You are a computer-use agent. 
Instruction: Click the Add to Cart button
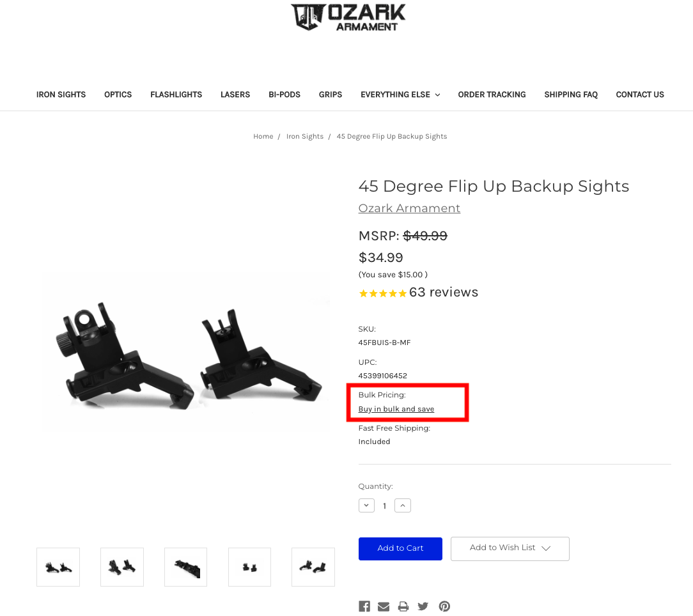point(400,549)
